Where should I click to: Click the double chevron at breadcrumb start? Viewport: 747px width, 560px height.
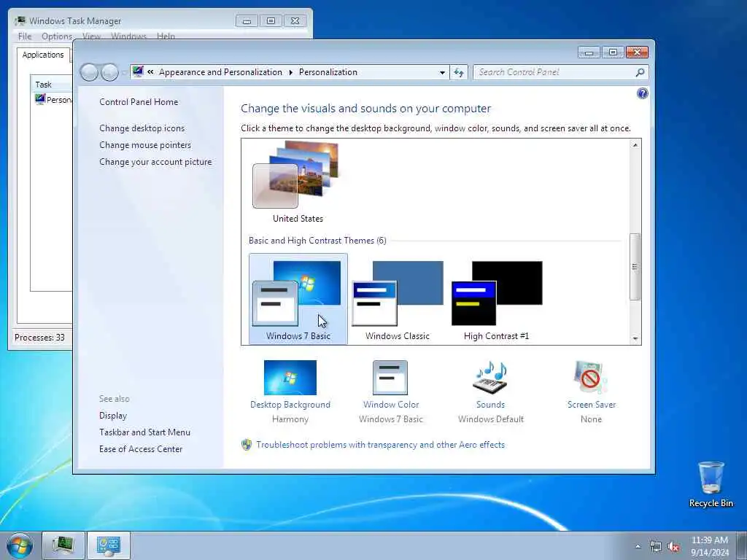[x=150, y=72]
